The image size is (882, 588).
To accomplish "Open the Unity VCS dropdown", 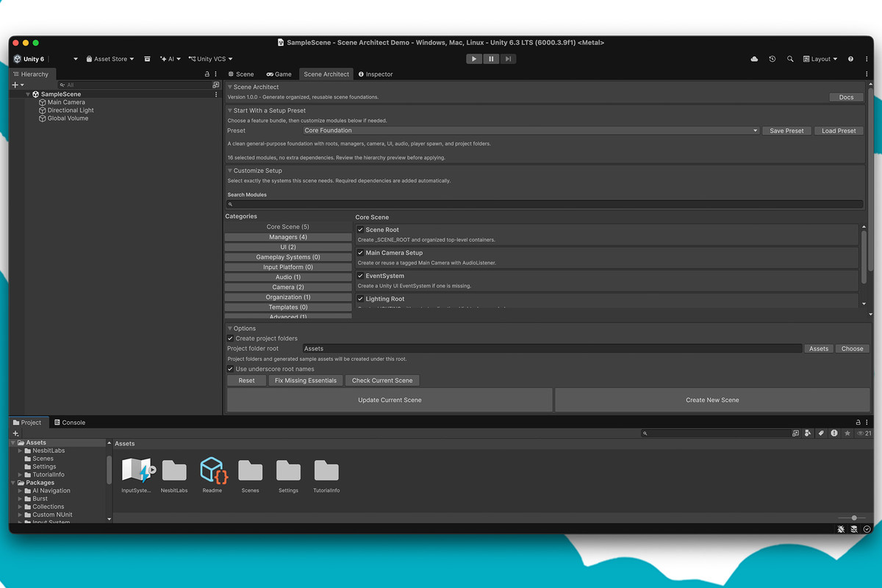I will pyautogui.click(x=210, y=59).
